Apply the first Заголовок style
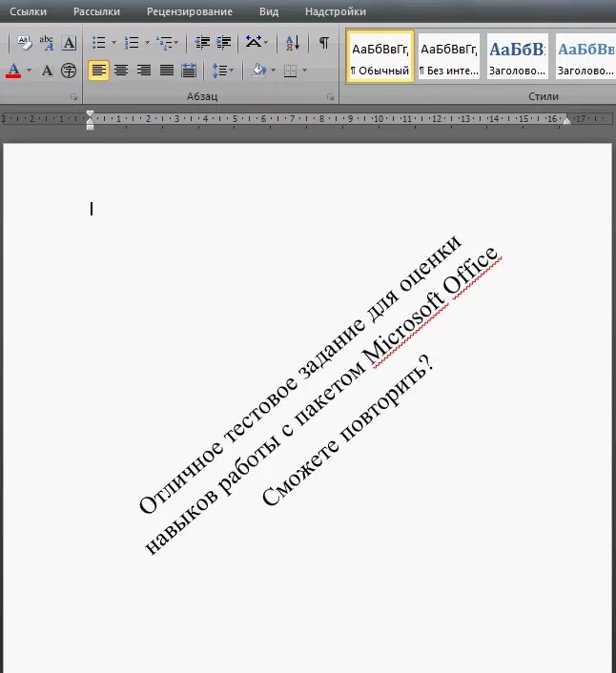Screen dimensions: 616x673 point(517,56)
